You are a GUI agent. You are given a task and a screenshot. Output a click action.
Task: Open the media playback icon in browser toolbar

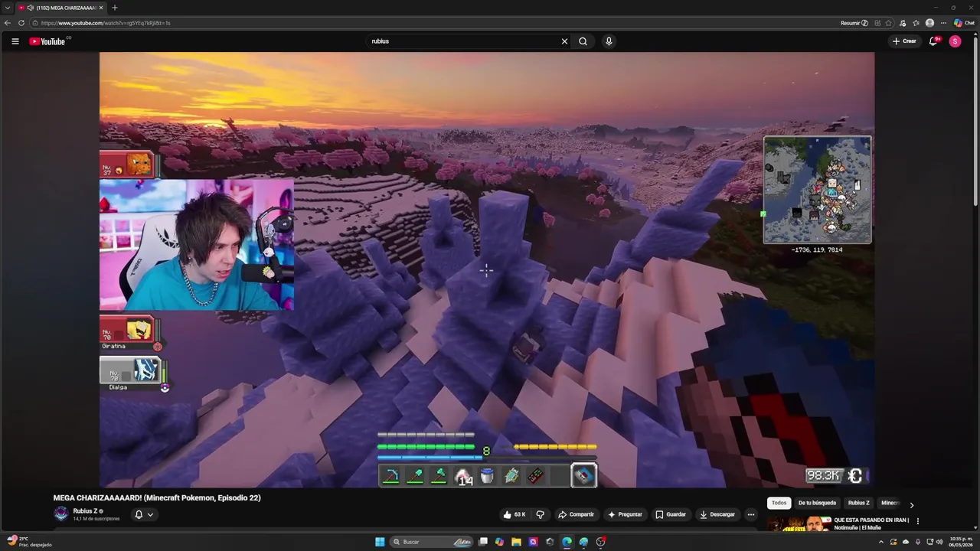(903, 23)
